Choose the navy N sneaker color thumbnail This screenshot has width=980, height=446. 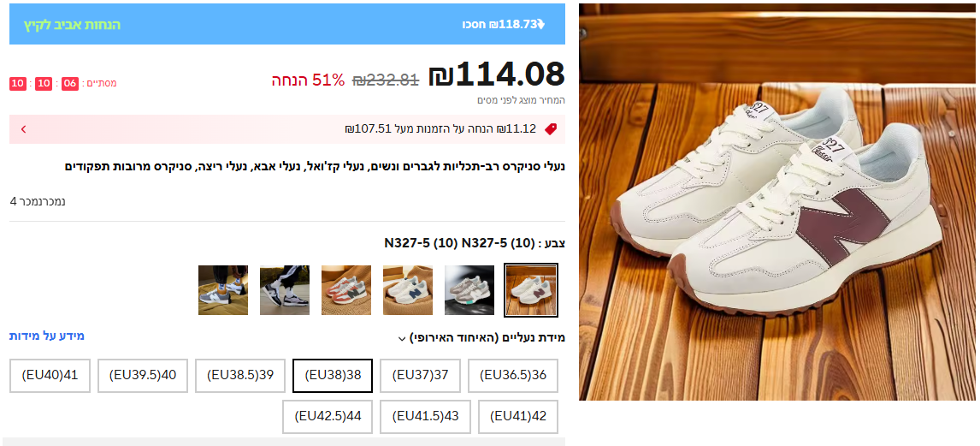[x=408, y=290]
